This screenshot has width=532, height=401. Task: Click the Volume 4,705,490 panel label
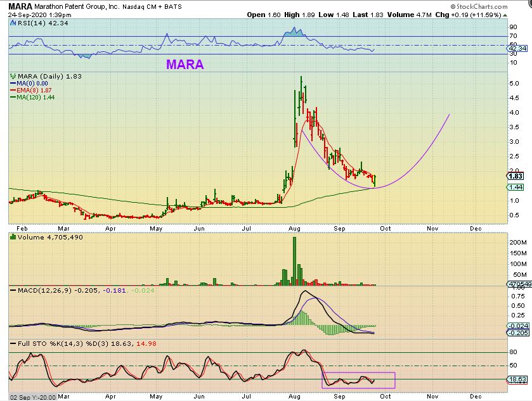click(x=50, y=238)
